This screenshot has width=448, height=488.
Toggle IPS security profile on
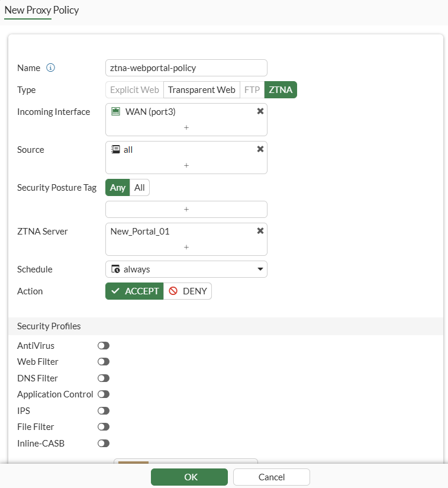pyautogui.click(x=104, y=410)
